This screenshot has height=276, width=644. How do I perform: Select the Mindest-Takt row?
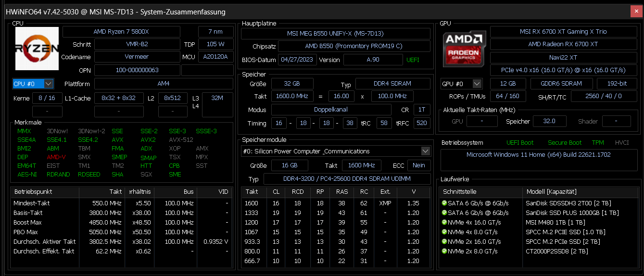[x=122, y=203]
